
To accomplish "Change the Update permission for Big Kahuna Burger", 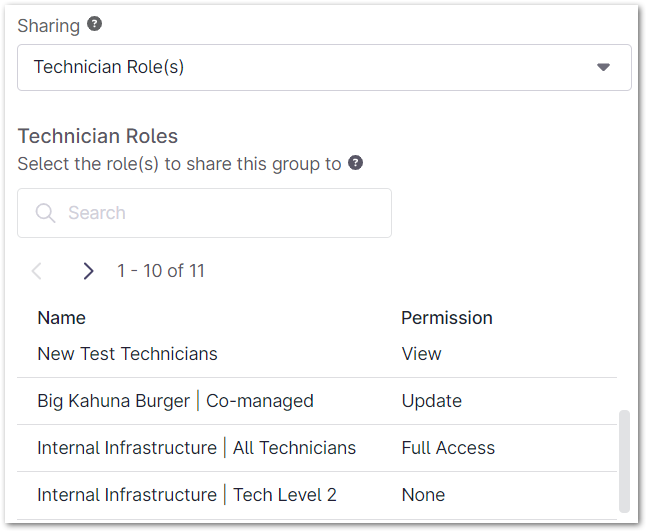I will (431, 401).
